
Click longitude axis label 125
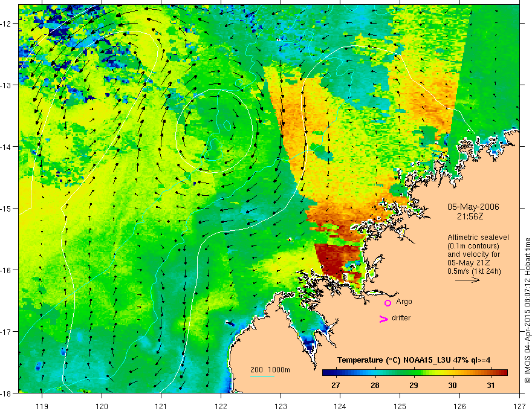click(400, 406)
